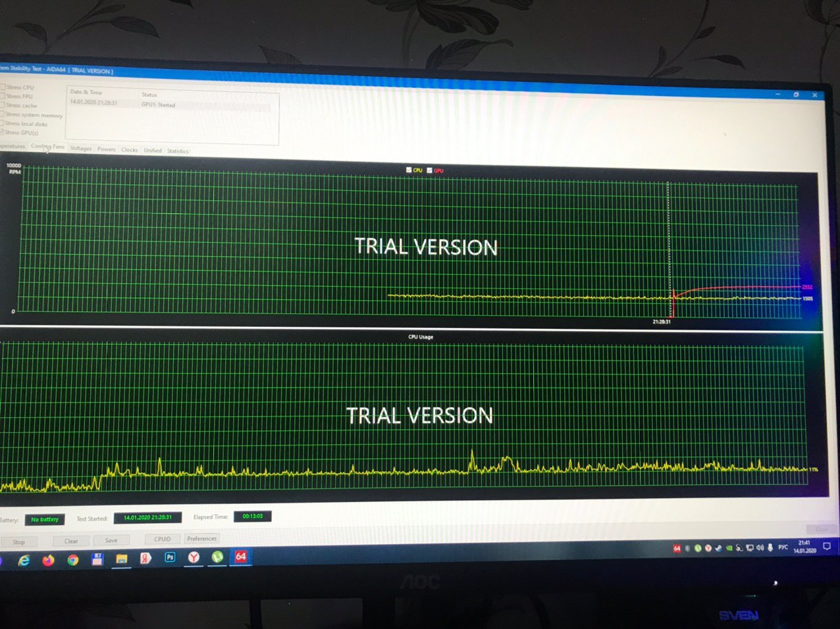Image resolution: width=840 pixels, height=629 pixels.
Task: Open the red Yandex 'Я' taskbar icon
Action: 145,558
